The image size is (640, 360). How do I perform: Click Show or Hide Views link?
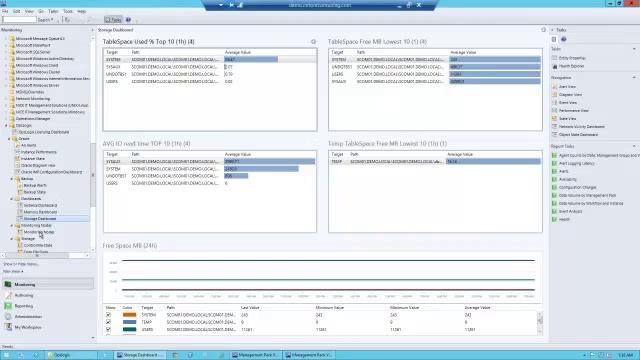tap(21, 264)
